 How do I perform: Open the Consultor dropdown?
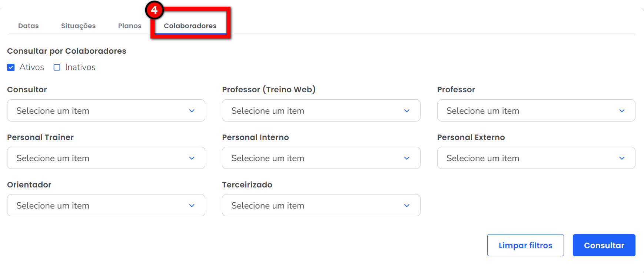pyautogui.click(x=106, y=110)
